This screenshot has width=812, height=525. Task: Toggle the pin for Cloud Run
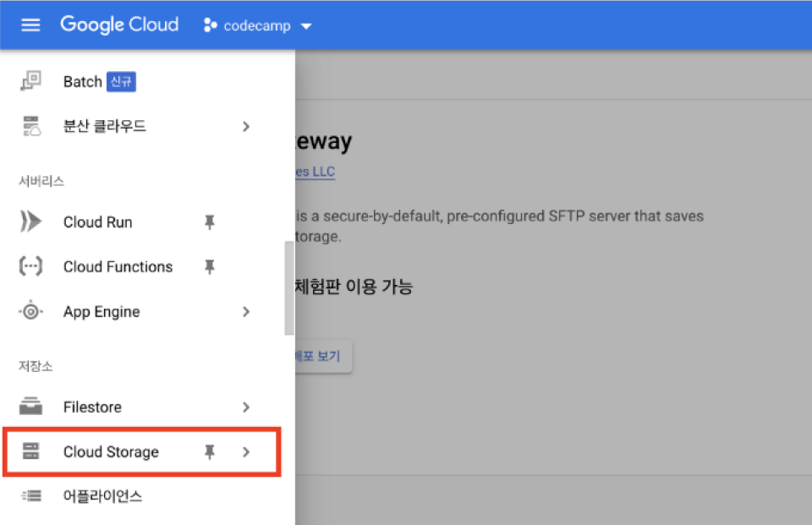tap(210, 222)
